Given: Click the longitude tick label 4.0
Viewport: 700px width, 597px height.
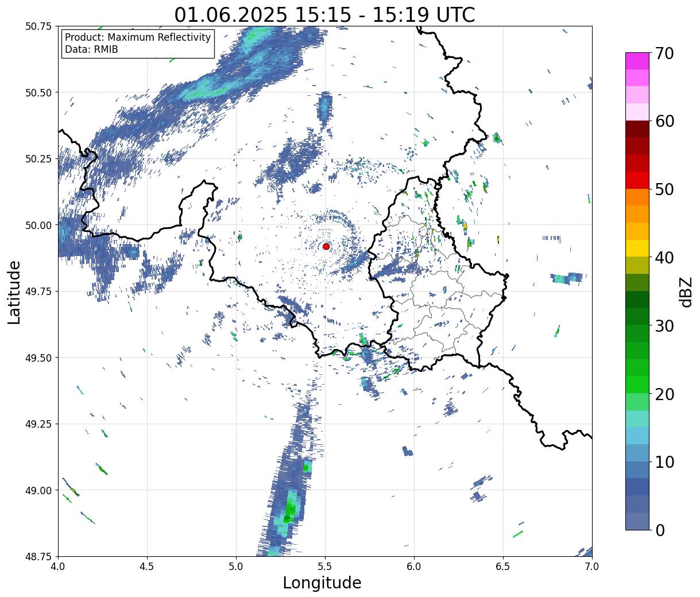Looking at the screenshot, I should tap(58, 567).
